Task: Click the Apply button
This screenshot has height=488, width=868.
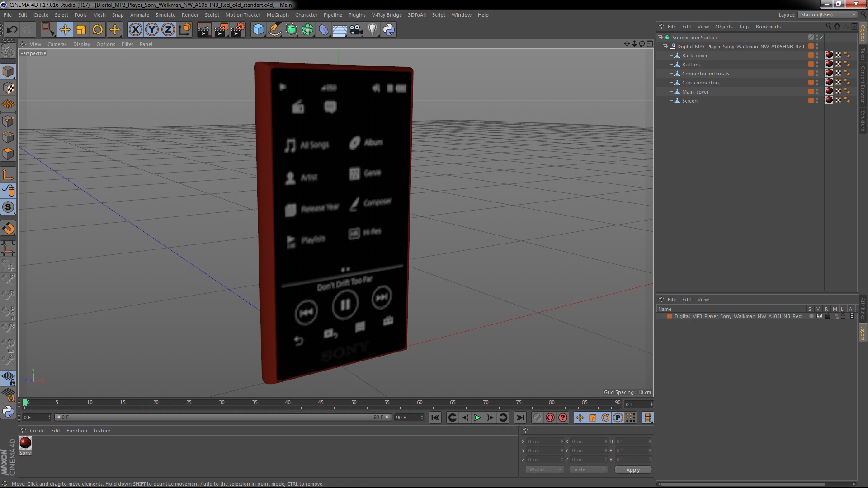Action: [x=633, y=470]
